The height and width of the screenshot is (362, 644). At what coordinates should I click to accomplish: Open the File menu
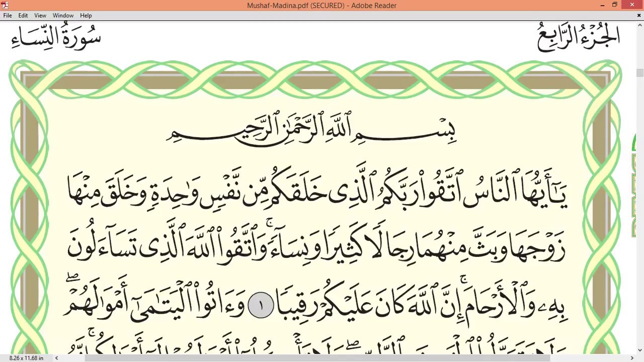coord(8,16)
